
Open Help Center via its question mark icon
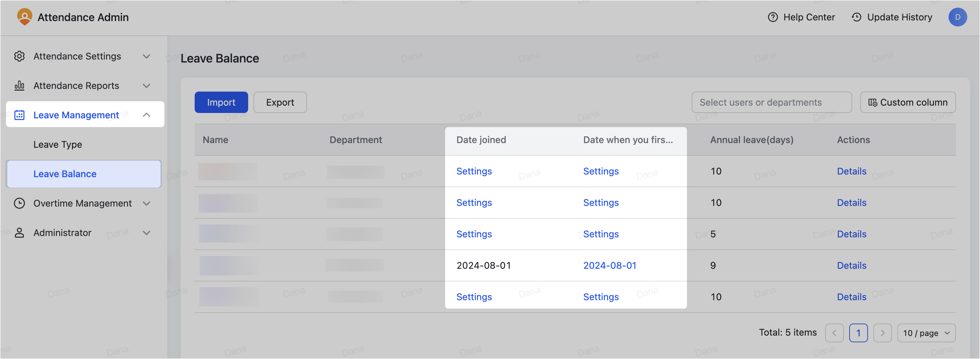(x=773, y=17)
